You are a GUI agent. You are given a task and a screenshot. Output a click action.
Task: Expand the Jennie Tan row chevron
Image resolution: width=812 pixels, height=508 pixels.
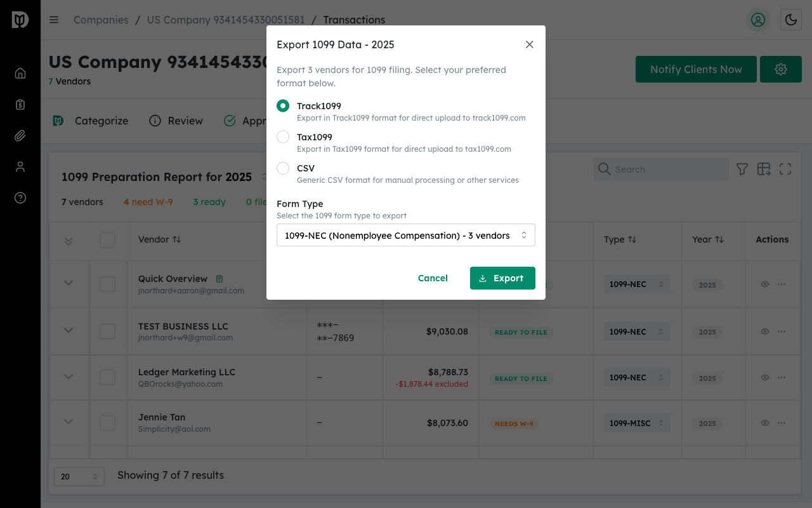pos(69,422)
